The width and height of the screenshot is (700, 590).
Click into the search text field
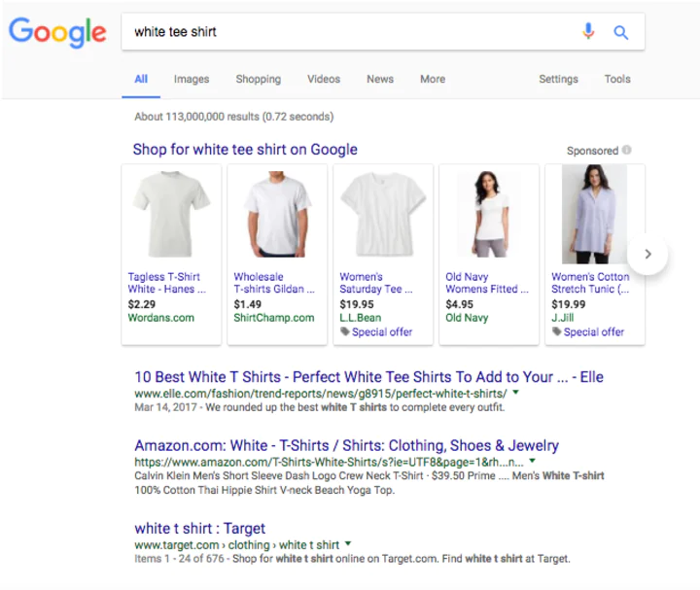click(350, 32)
